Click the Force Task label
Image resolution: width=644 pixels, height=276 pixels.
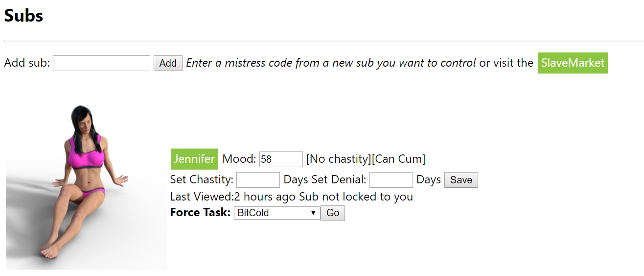(x=200, y=212)
